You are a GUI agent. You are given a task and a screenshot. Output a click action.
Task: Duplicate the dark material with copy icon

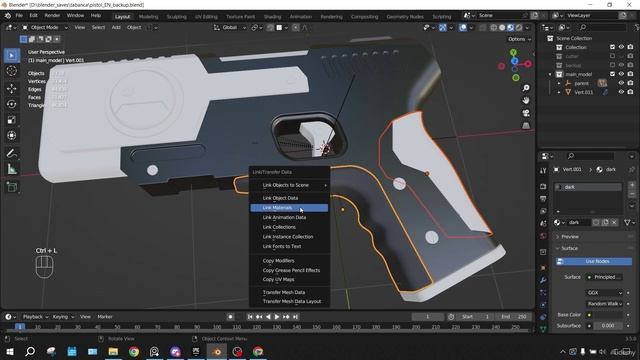click(x=605, y=222)
